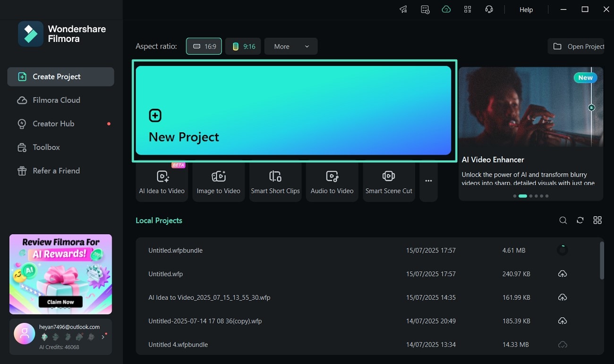The image size is (614, 364).
Task: Click the 14.33 MB size cell
Action: click(x=516, y=345)
